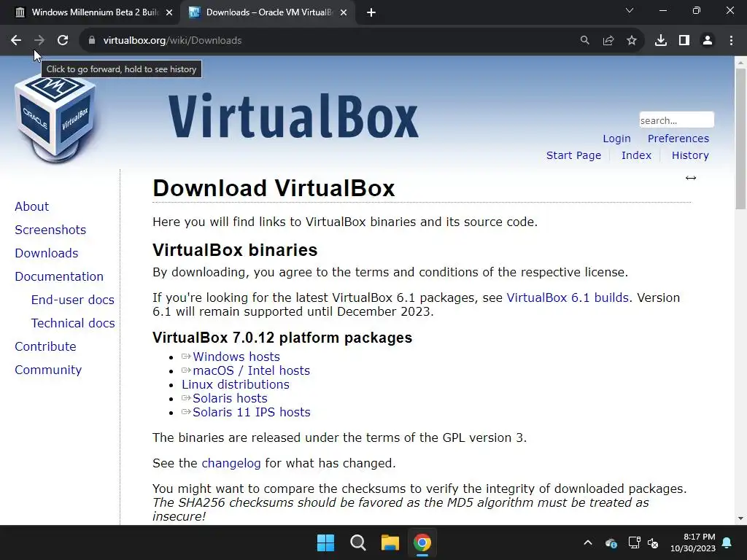The width and height of the screenshot is (747, 560).
Task: Click the page vertical scrollbar thumb
Action: [740, 138]
